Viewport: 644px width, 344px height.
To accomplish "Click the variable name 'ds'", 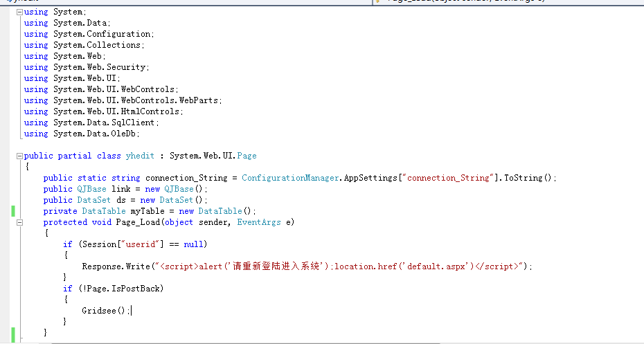I will point(120,200).
